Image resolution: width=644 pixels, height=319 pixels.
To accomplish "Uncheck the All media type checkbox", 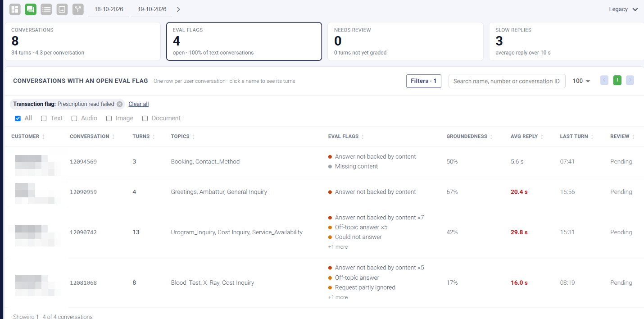I will 18,118.
